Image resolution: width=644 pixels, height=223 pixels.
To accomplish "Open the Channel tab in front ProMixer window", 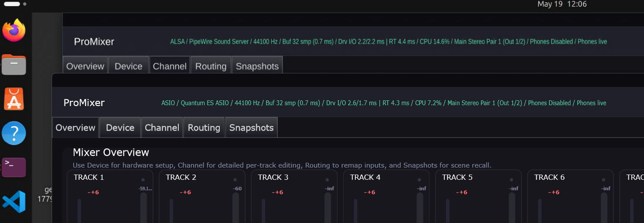I will point(162,127).
